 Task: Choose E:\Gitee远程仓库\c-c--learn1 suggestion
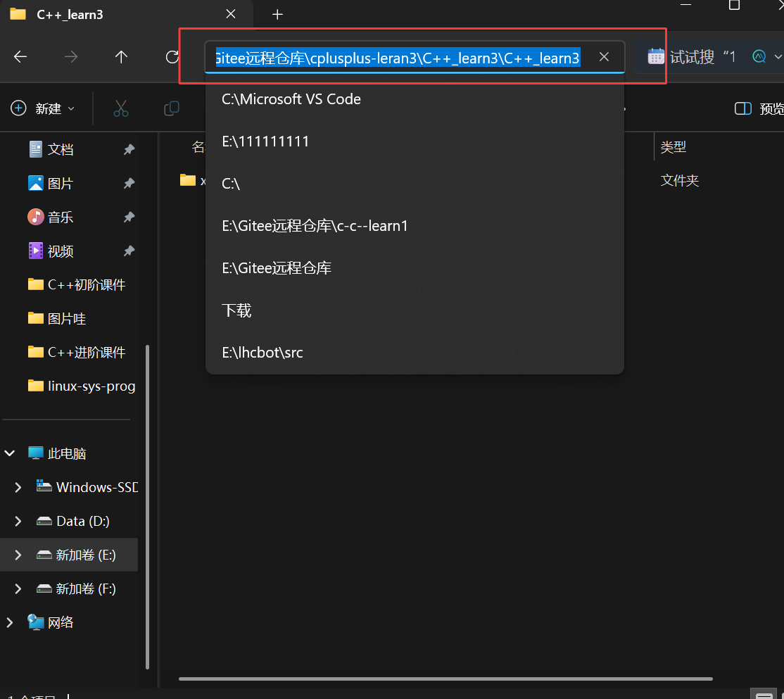(x=415, y=226)
